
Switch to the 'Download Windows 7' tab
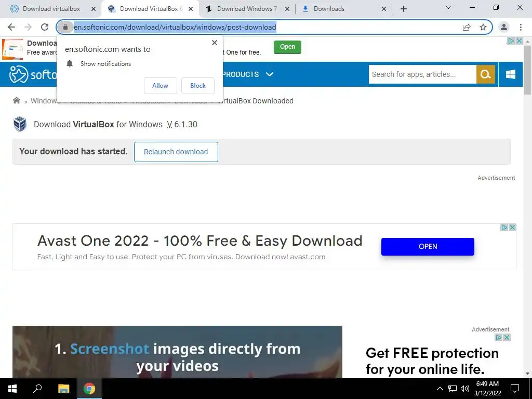coord(247,9)
